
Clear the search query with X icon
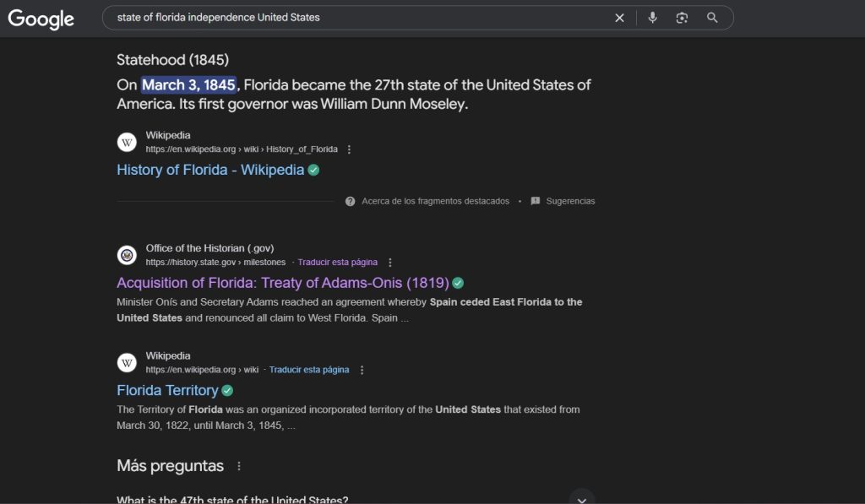[619, 18]
